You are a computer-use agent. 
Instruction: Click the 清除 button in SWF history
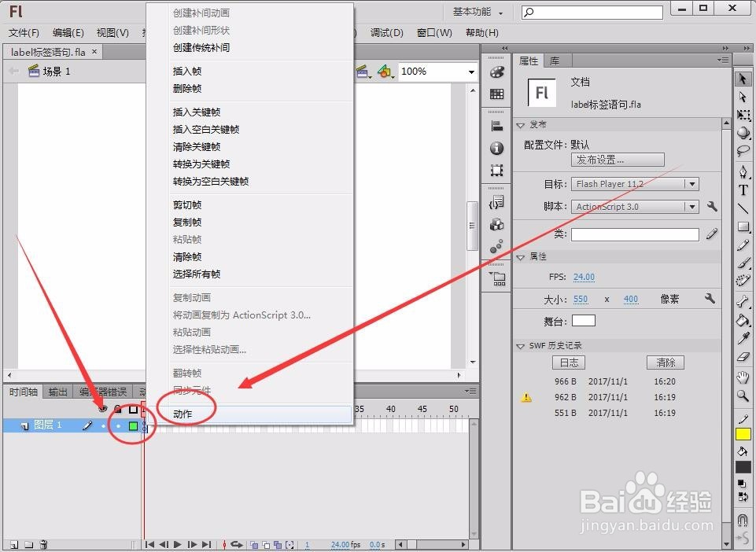click(x=665, y=362)
